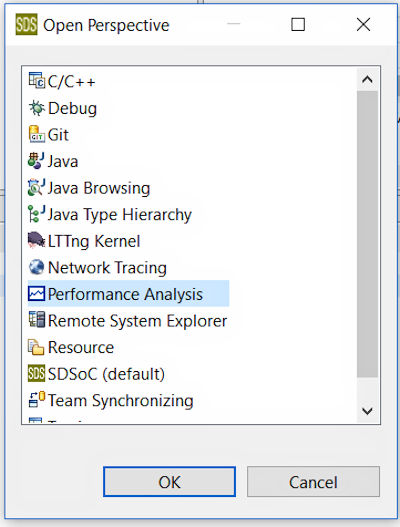The image size is (400, 527).
Task: Click the Java Type Hierarchy icon
Action: click(36, 214)
